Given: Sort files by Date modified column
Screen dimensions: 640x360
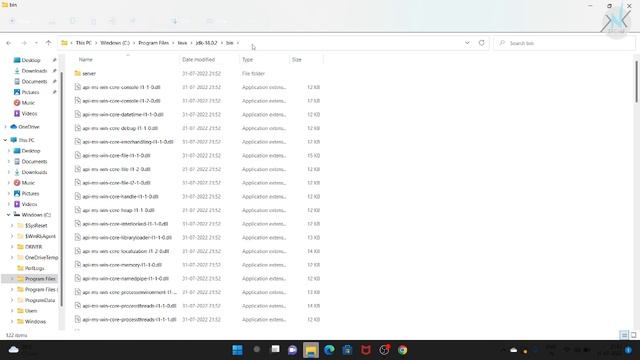Looking at the screenshot, I should click(x=198, y=60).
